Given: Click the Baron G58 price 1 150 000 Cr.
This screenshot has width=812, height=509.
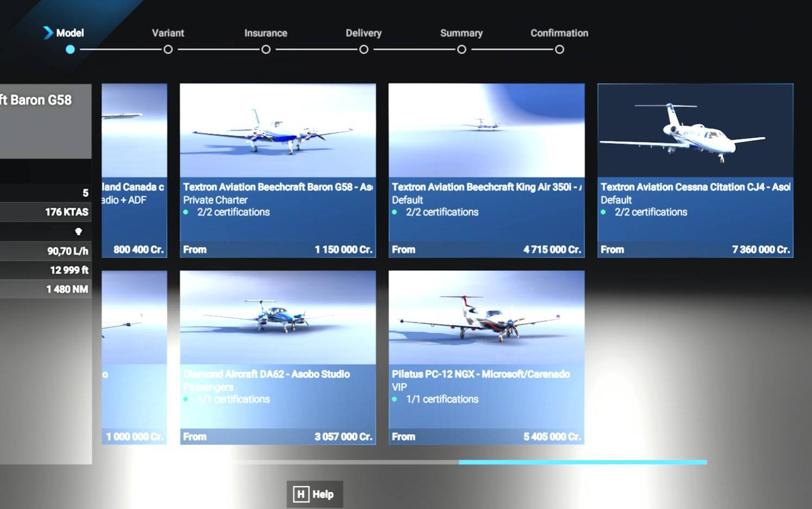Looking at the screenshot, I should (343, 250).
